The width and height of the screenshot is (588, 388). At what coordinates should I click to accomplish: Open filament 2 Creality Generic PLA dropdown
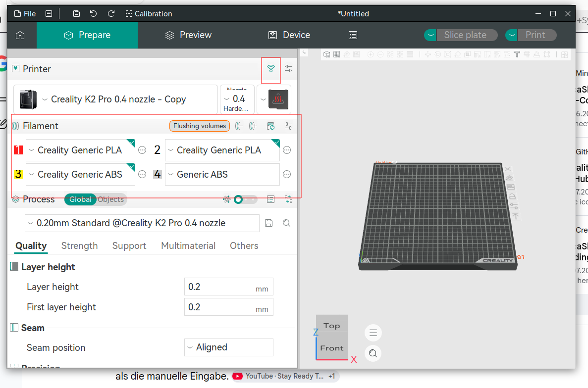click(x=222, y=150)
